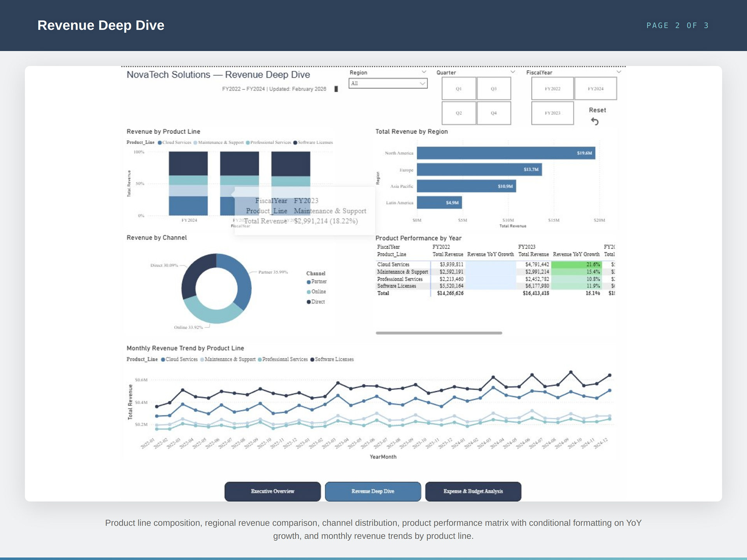Open Expense & Budget Analysis page
This screenshot has height=560, width=747.
(473, 492)
